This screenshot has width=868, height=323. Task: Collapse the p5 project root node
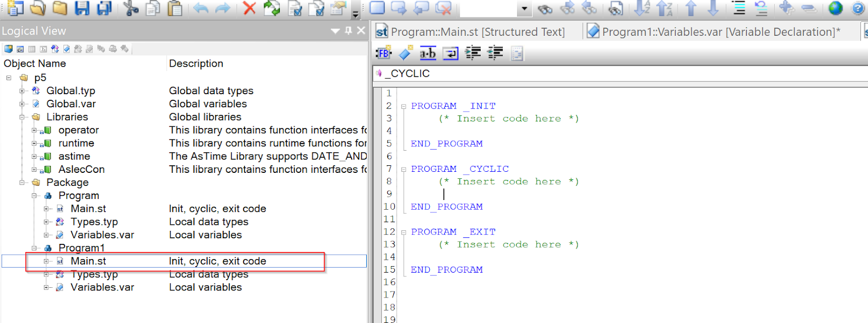point(9,77)
